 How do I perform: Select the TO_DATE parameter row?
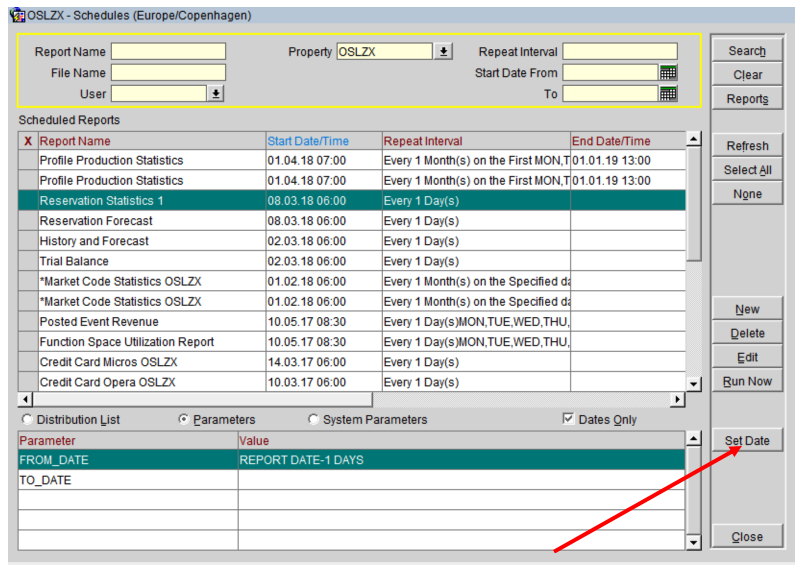pos(351,480)
